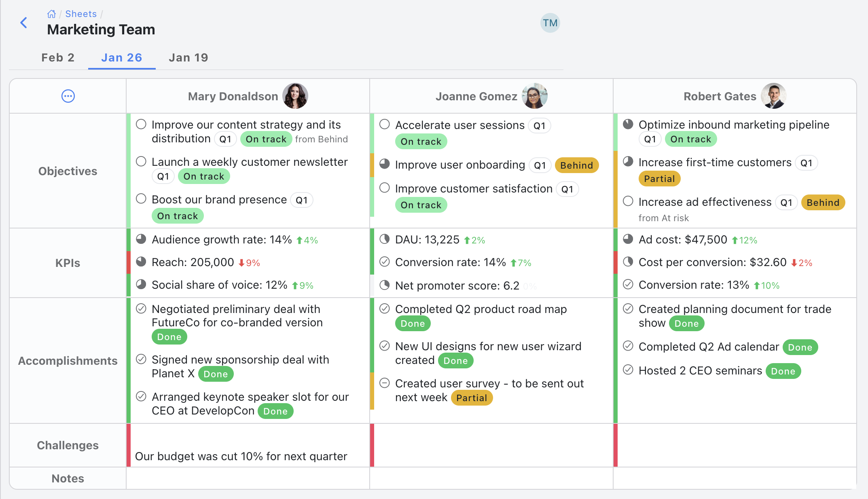Open On track status for weekly newsletter objective
This screenshot has width=868, height=499.
204,176
